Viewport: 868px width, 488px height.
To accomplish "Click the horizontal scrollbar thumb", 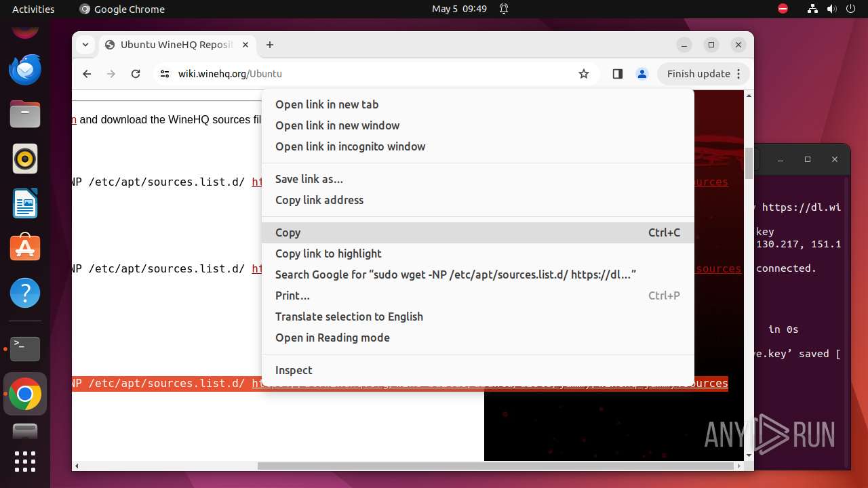I will pyautogui.click(x=496, y=466).
